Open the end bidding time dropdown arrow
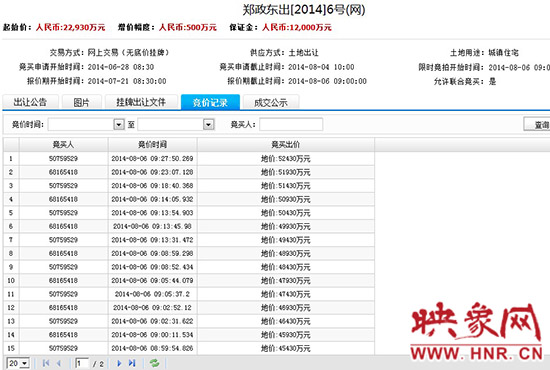Viewport: 550px width, 370px height. tap(209, 125)
